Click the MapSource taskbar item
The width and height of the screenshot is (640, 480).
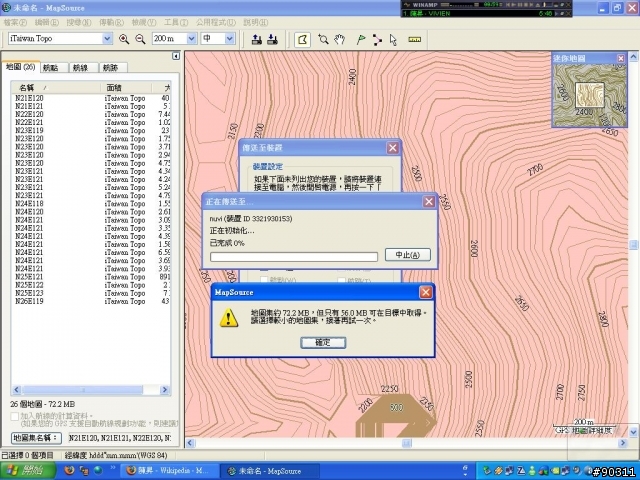click(269, 471)
